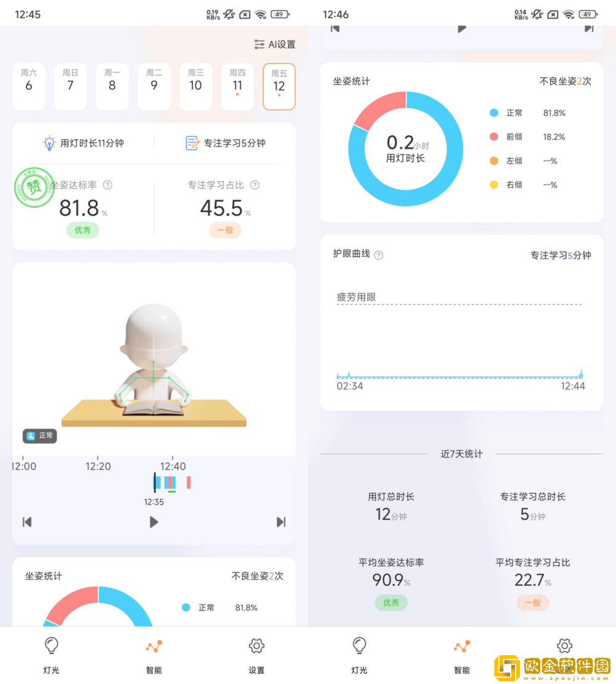Click the help icon next to 专注学习占比
The height and width of the screenshot is (684, 616).
tap(255, 185)
